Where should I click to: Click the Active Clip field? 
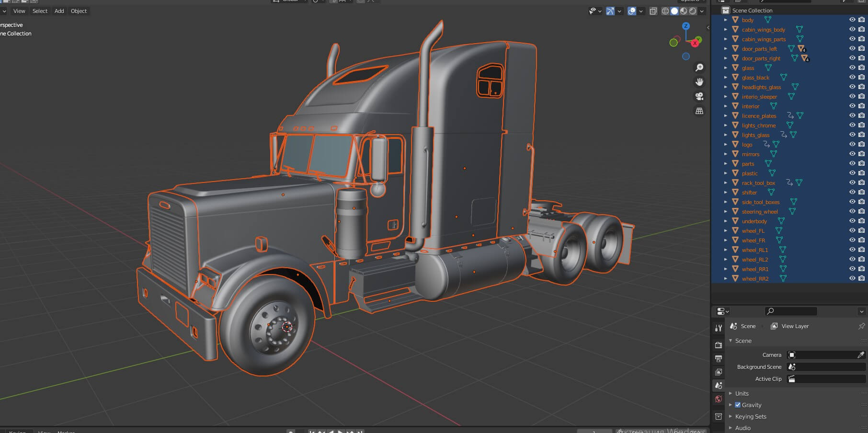point(826,379)
